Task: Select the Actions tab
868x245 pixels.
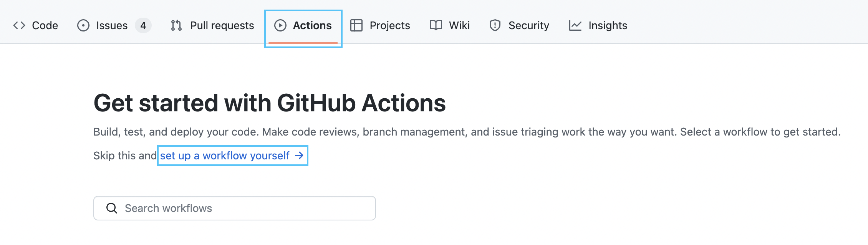Action: tap(303, 25)
